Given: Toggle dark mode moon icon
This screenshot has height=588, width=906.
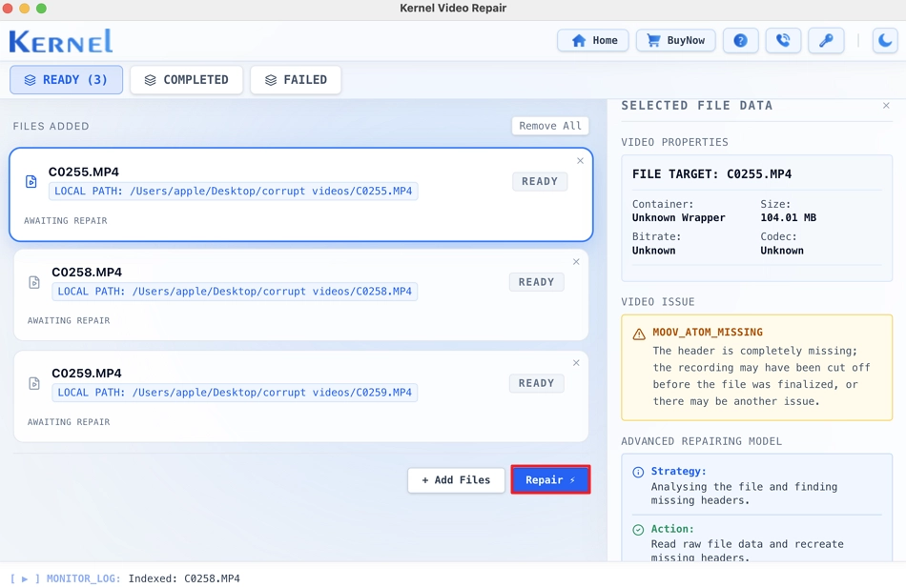Looking at the screenshot, I should [x=885, y=40].
